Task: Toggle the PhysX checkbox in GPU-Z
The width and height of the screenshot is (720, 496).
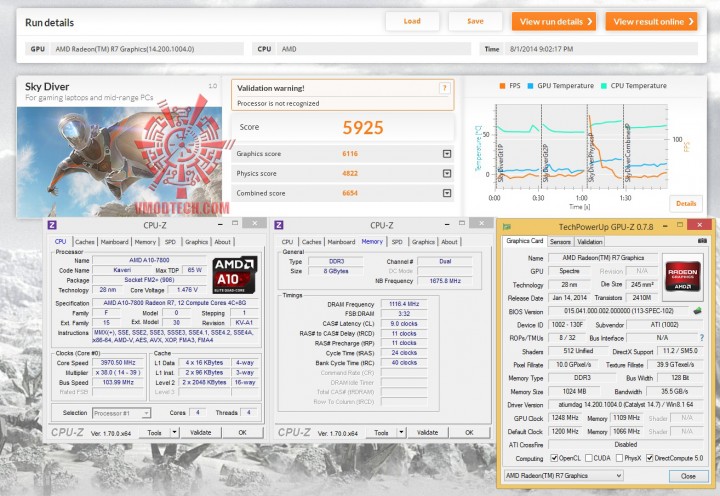Action: (619, 458)
